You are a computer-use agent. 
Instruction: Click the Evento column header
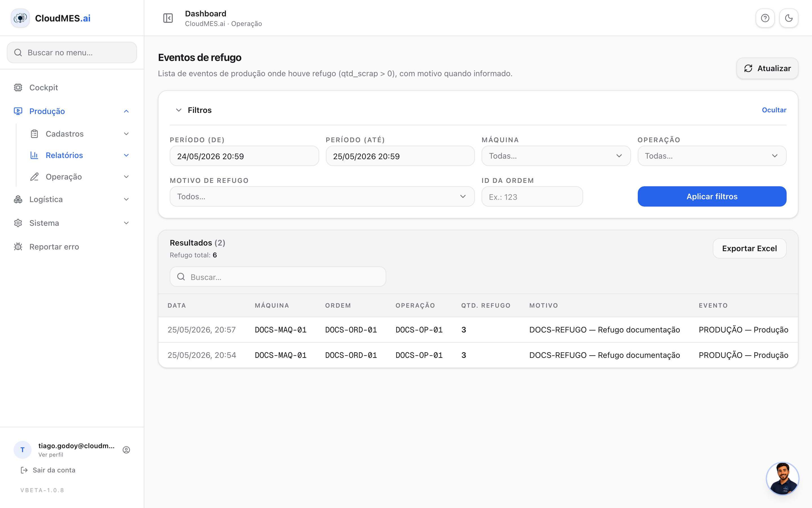click(x=713, y=305)
